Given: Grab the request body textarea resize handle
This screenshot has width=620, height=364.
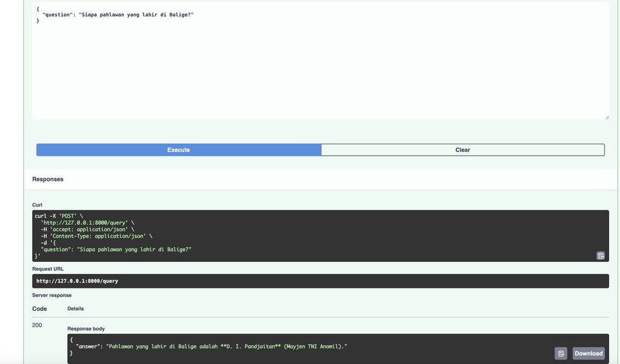Looking at the screenshot, I should pos(607,117).
